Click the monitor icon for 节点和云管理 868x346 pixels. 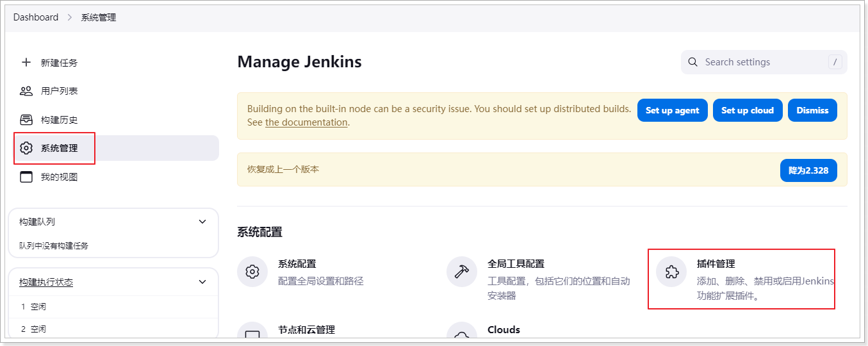(x=252, y=333)
